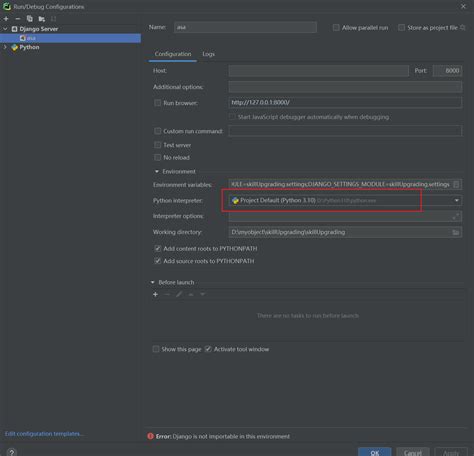
Task: Click the Cancel button
Action: point(413,452)
